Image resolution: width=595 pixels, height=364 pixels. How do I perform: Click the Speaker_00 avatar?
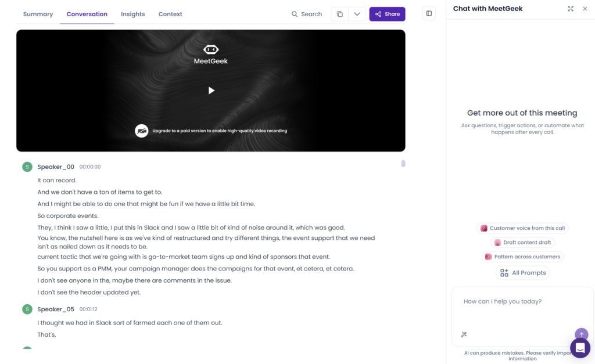[27, 167]
